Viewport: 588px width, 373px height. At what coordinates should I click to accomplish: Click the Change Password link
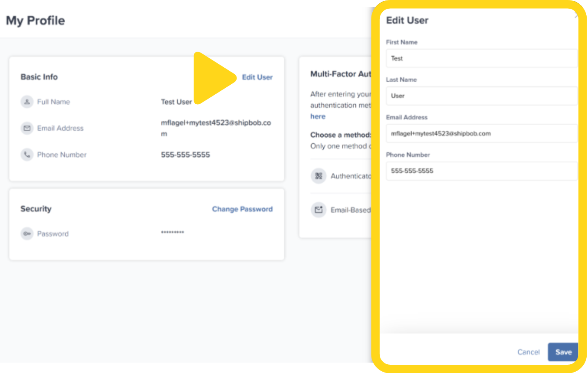(242, 209)
